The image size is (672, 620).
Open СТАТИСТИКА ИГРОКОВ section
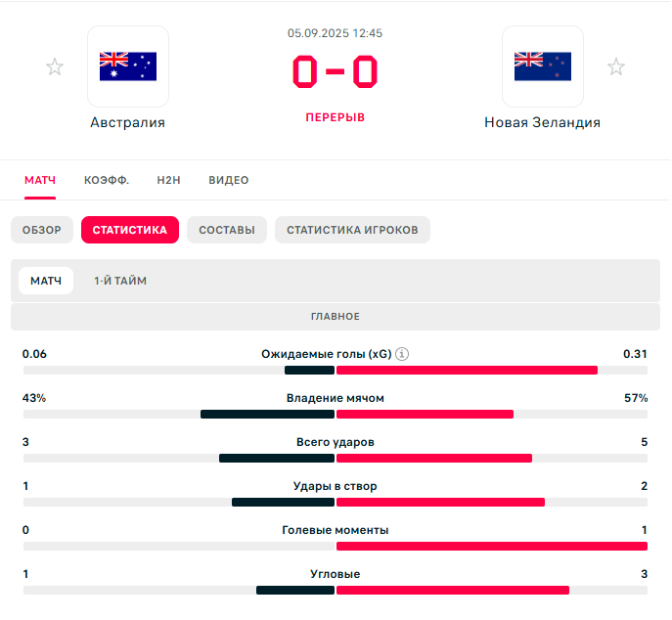pos(352,230)
